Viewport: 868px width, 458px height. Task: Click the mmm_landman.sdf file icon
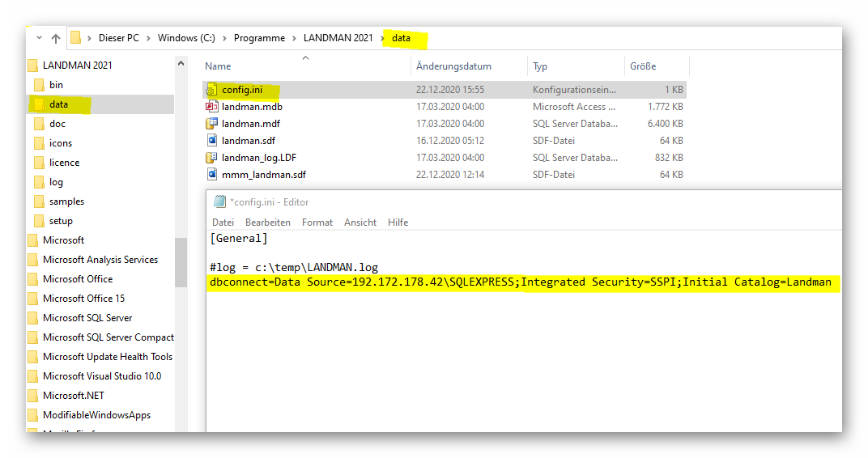212,175
